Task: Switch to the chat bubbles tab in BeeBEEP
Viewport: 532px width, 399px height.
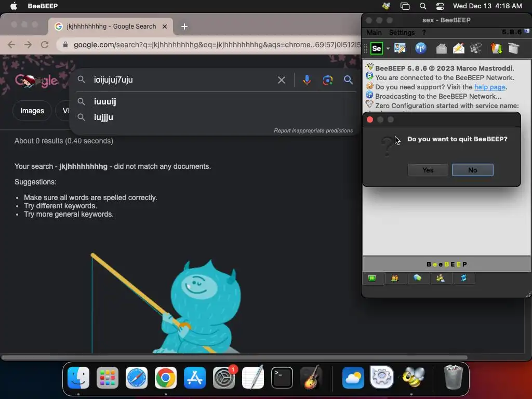Action: [x=417, y=278]
